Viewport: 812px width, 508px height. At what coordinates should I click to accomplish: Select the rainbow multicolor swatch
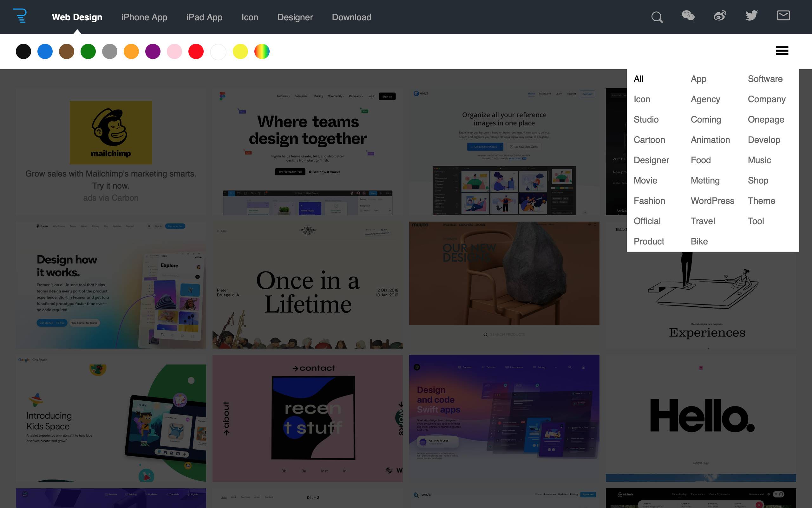(x=262, y=52)
